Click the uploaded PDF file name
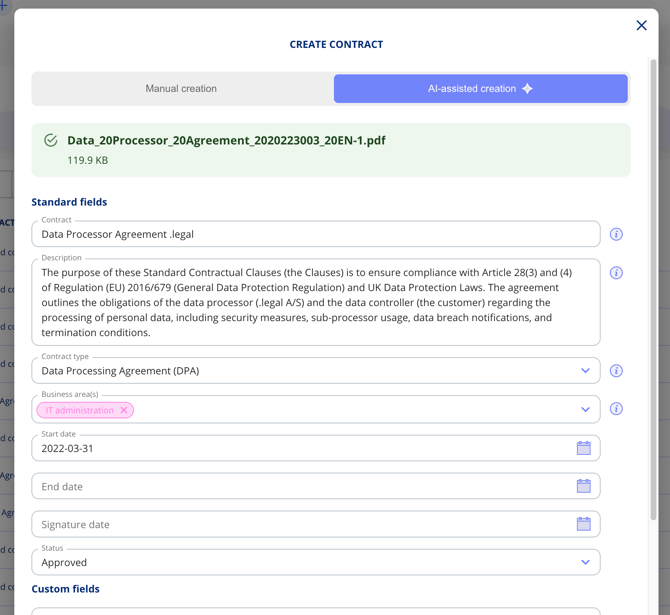The image size is (670, 615). (x=226, y=141)
